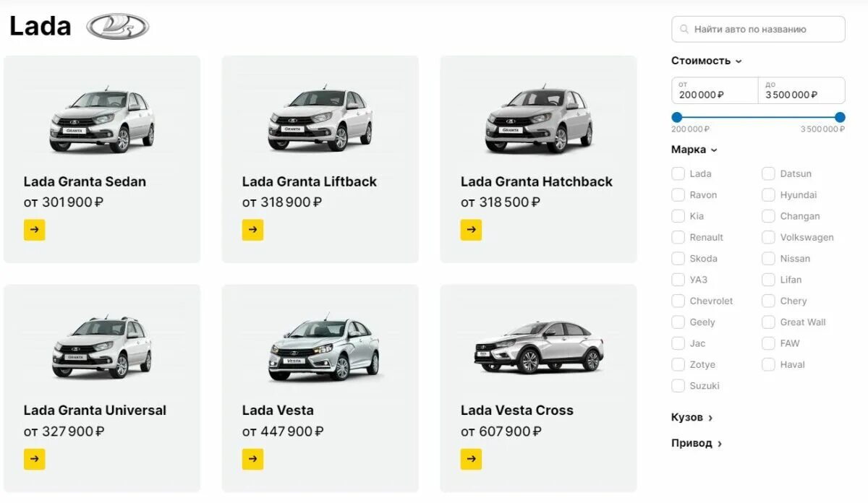The image size is (868, 503).
Task: Tick the Volkswagen checkbox
Action: pyautogui.click(x=768, y=237)
